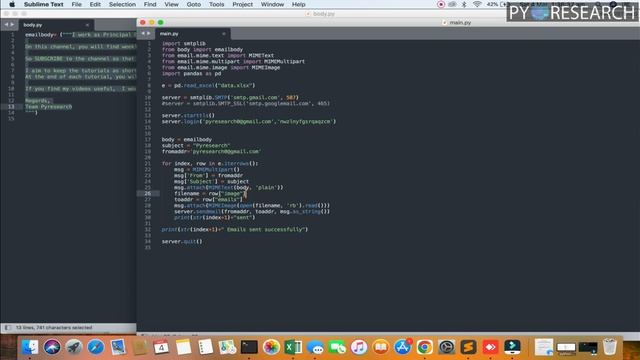
Task: Open the View menu
Action: coord(171,4)
